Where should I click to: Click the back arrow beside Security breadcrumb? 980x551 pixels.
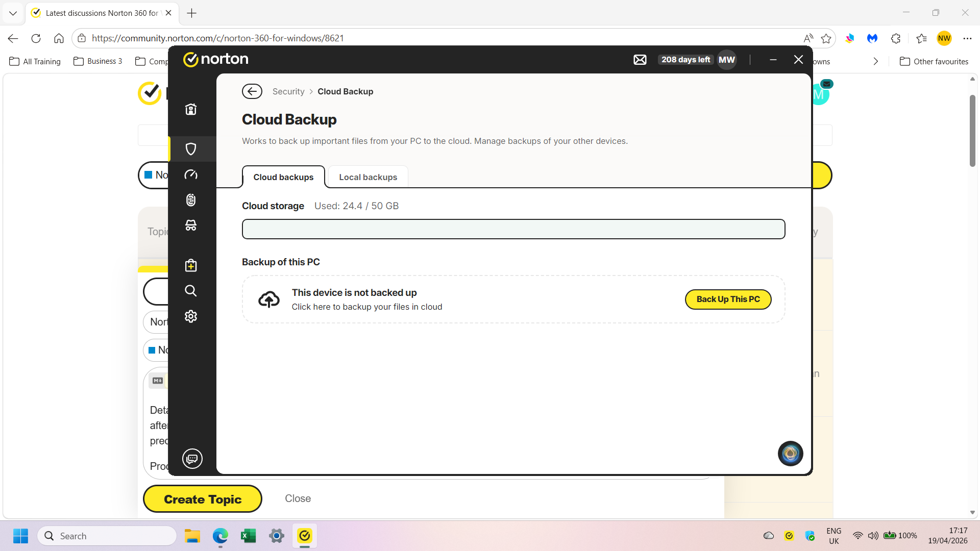coord(252,91)
